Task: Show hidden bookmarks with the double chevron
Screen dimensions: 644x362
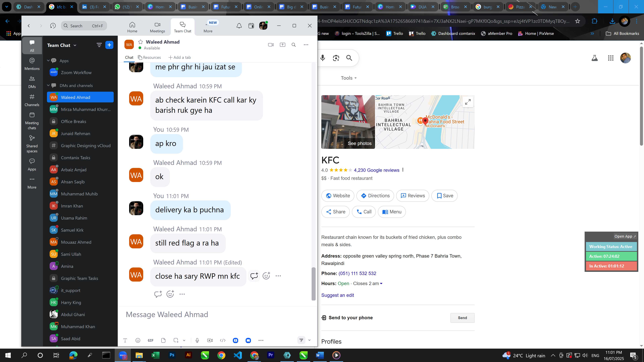Action: pyautogui.click(x=592, y=34)
